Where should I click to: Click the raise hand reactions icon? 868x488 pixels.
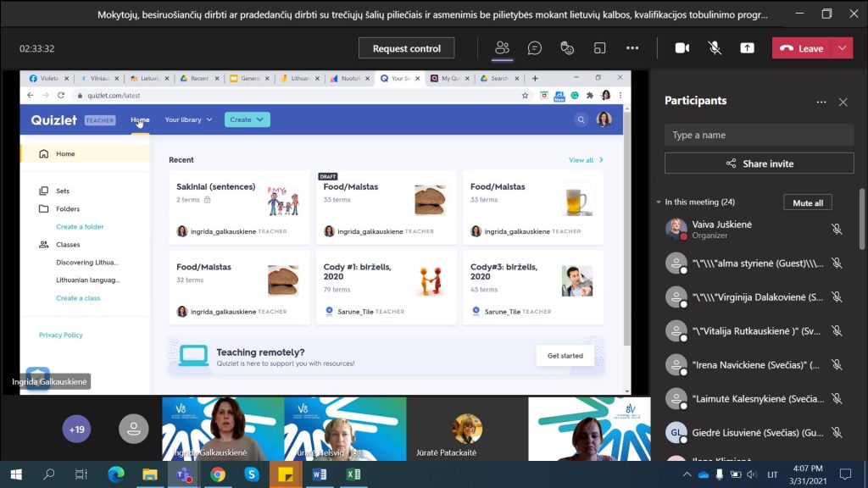[568, 48]
